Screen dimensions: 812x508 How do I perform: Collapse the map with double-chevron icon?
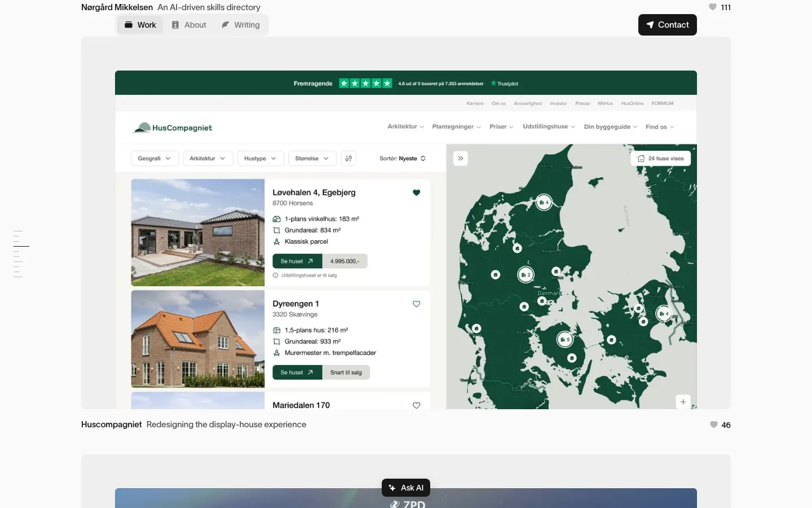coord(461,159)
